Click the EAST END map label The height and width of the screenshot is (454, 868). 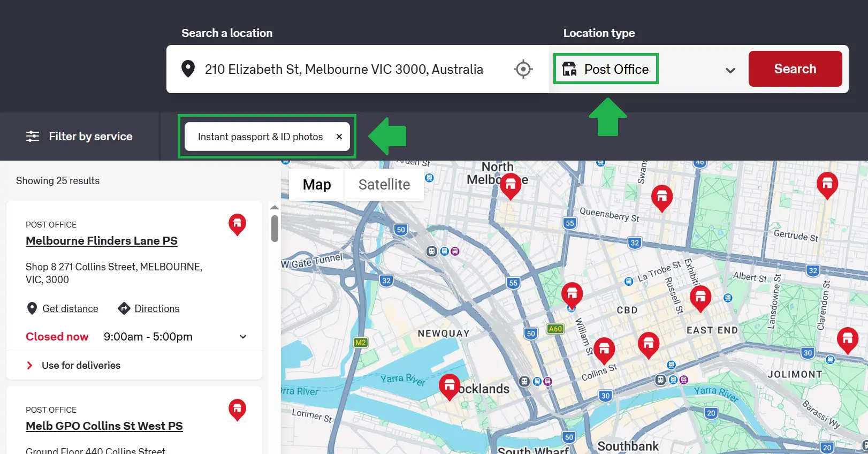(x=712, y=330)
